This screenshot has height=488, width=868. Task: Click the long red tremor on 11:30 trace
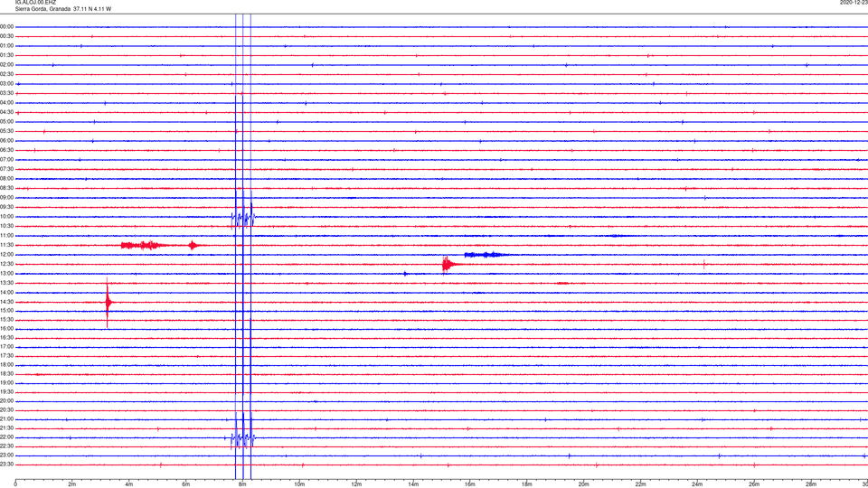[143, 245]
